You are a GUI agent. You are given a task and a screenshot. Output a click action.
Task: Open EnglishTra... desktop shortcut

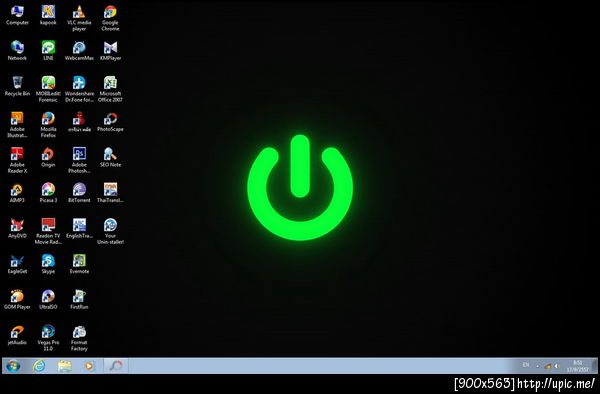point(79,229)
